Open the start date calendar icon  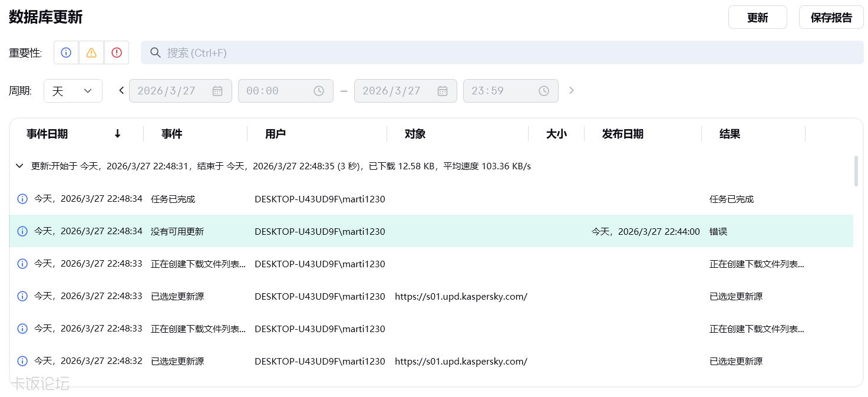pyautogui.click(x=217, y=91)
